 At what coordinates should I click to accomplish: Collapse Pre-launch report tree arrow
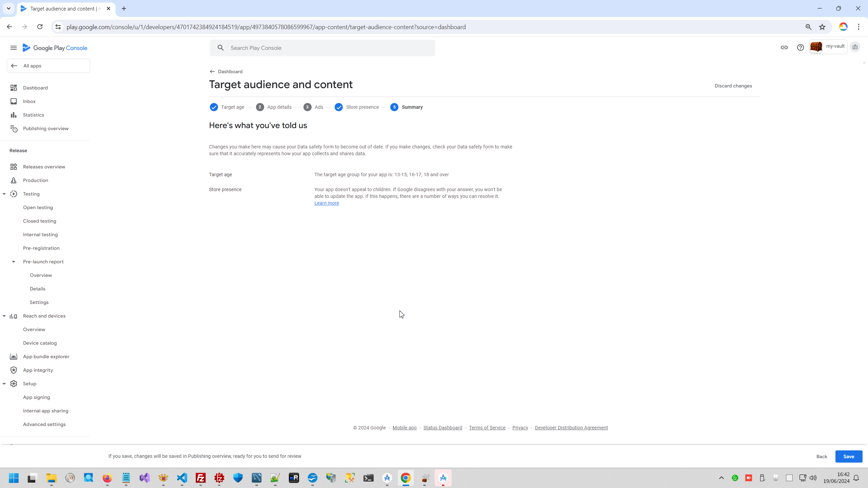pos(14,262)
